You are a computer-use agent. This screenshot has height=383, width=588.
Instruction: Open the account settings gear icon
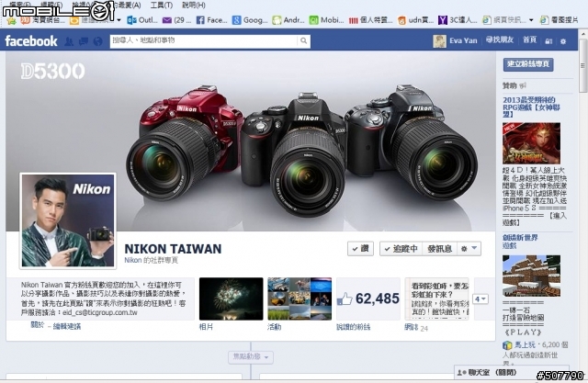coord(563,41)
